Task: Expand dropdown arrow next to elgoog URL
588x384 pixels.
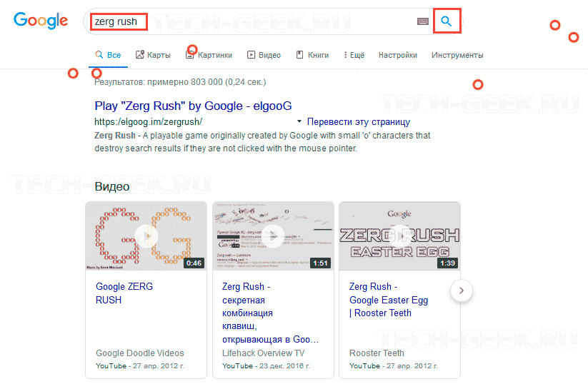Action: [x=299, y=122]
